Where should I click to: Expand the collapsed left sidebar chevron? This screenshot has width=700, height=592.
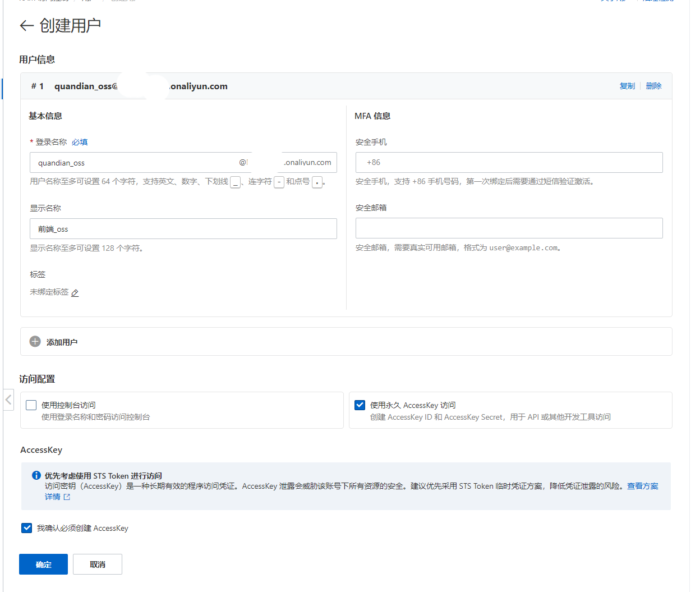[x=8, y=400]
